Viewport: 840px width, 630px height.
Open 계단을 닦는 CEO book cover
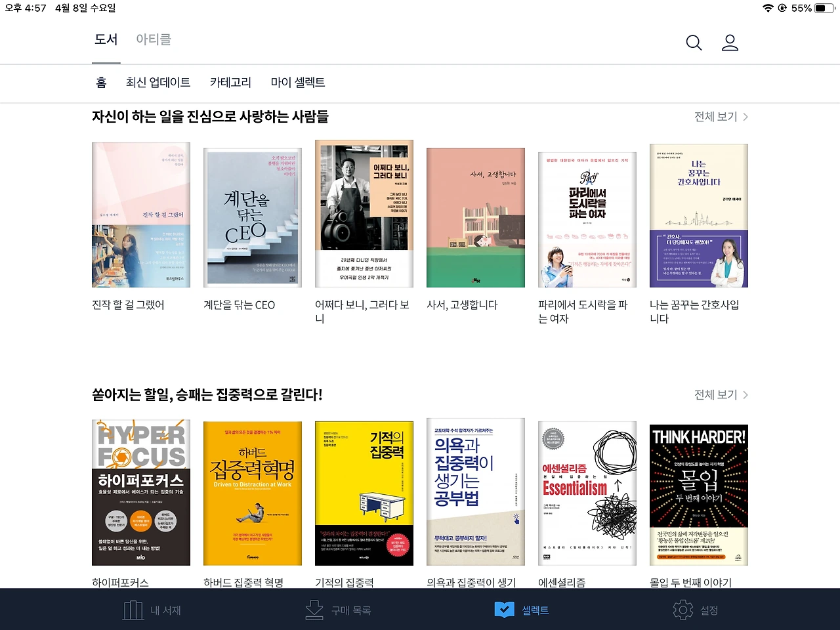[253, 218]
